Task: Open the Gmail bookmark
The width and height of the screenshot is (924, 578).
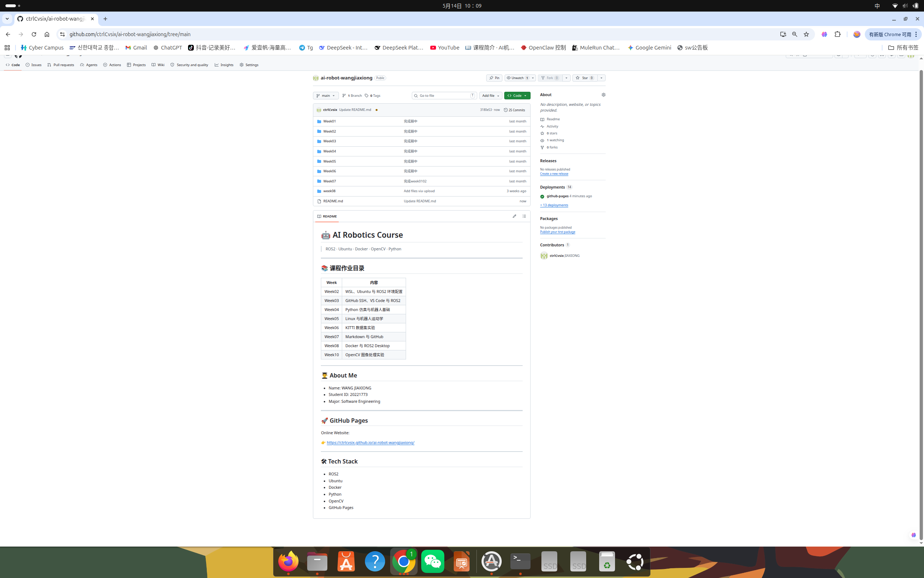Action: click(136, 48)
